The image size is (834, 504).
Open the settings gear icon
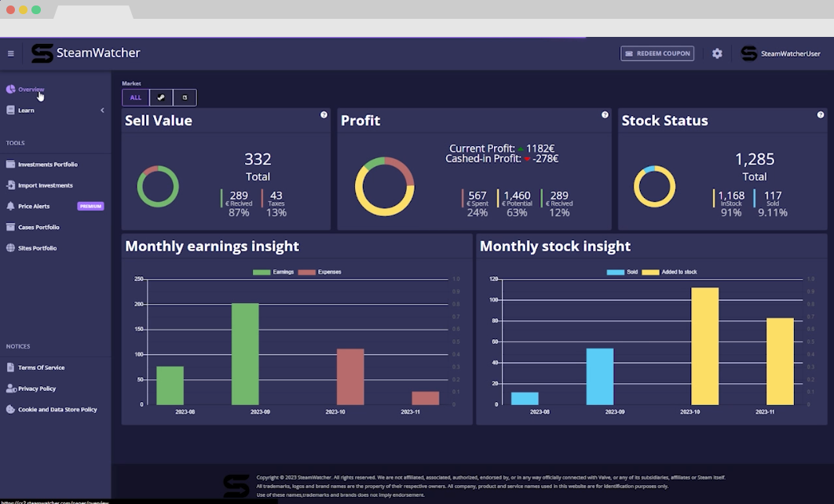click(x=717, y=53)
